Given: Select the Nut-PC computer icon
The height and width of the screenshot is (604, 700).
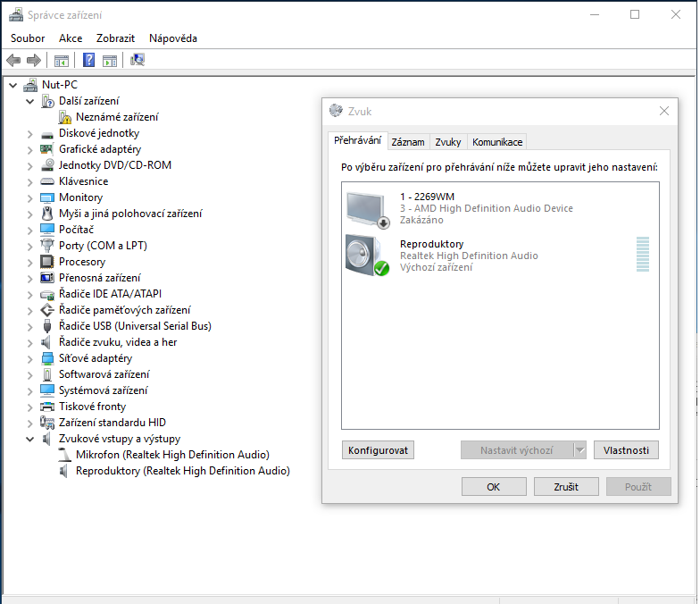Looking at the screenshot, I should [30, 84].
